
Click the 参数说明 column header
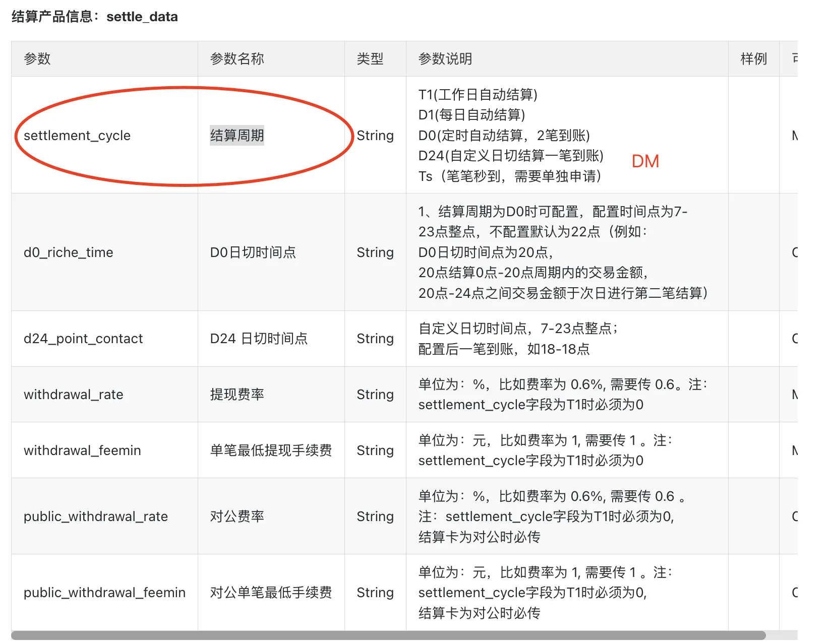(x=445, y=59)
